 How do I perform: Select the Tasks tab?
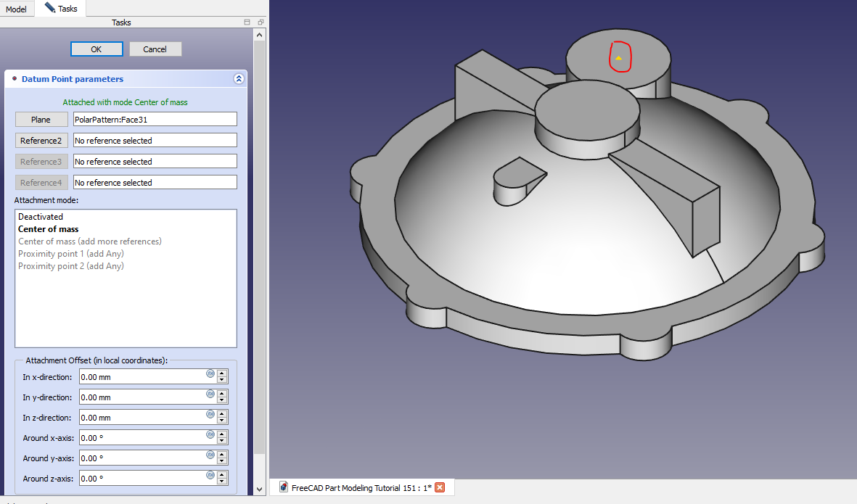65,9
